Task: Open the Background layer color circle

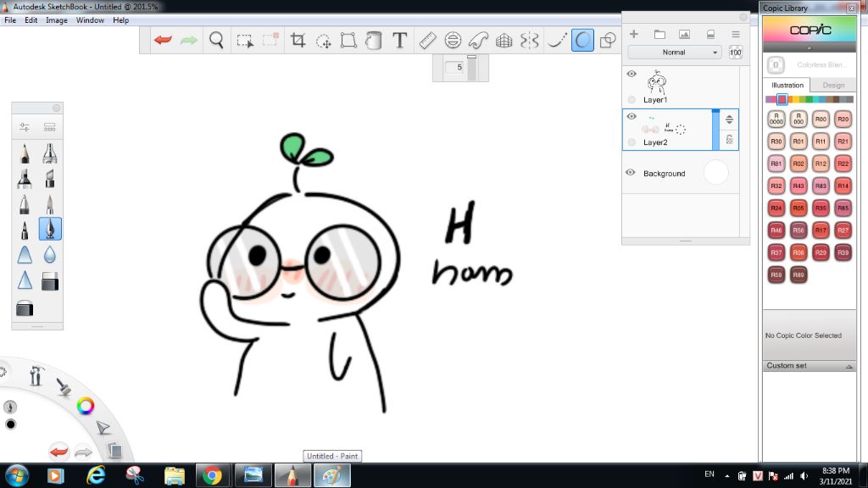Action: [x=715, y=173]
